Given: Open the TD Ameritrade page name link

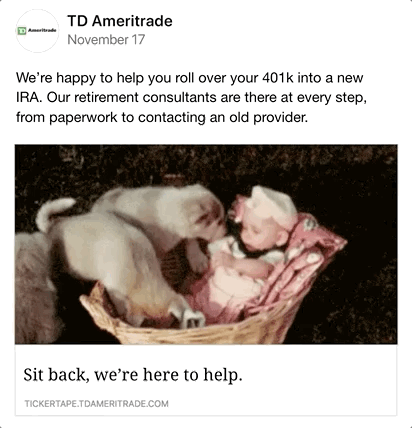Looking at the screenshot, I should (120, 21).
